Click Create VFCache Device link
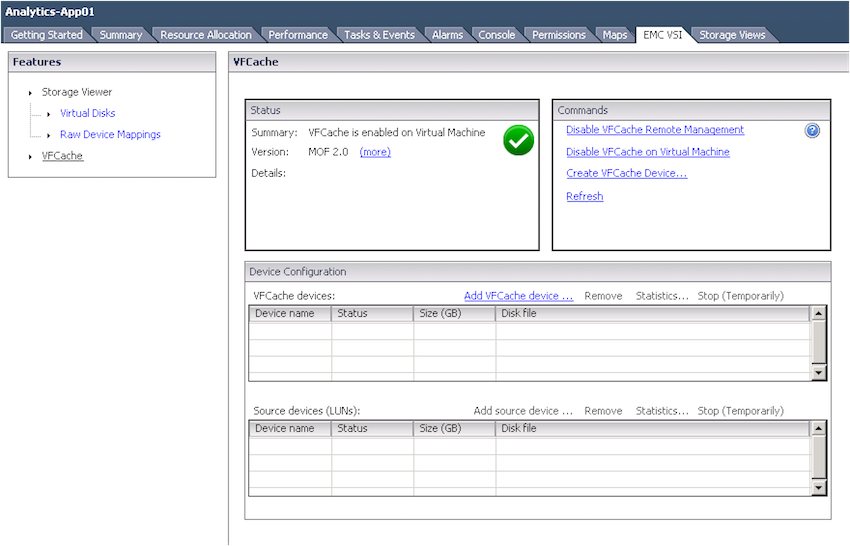Image resolution: width=850 pixels, height=546 pixels. pyautogui.click(x=626, y=174)
